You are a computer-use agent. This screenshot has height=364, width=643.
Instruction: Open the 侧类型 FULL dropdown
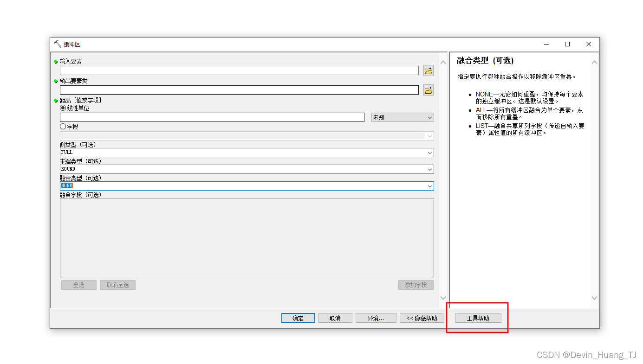pyautogui.click(x=247, y=153)
